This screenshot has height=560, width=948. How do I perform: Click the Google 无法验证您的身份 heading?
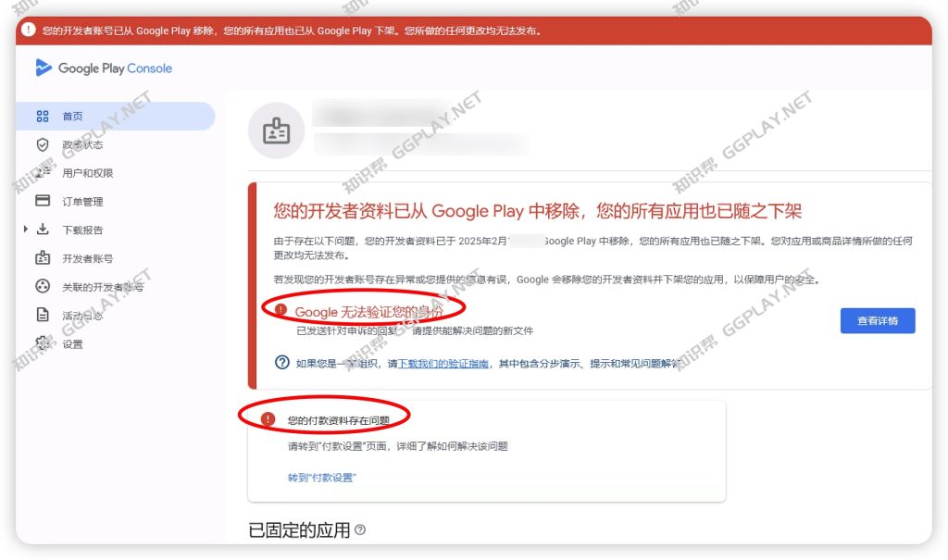[x=368, y=312]
